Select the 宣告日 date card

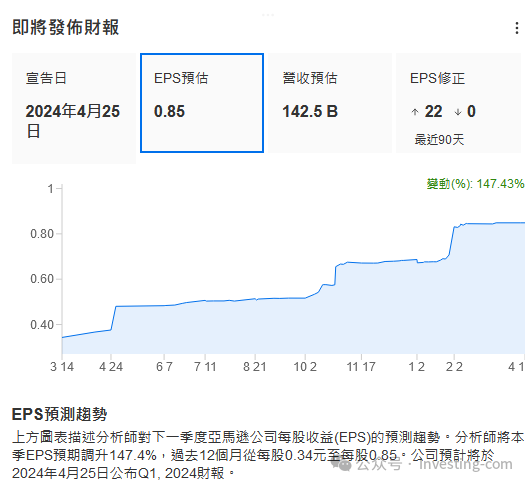click(x=74, y=108)
